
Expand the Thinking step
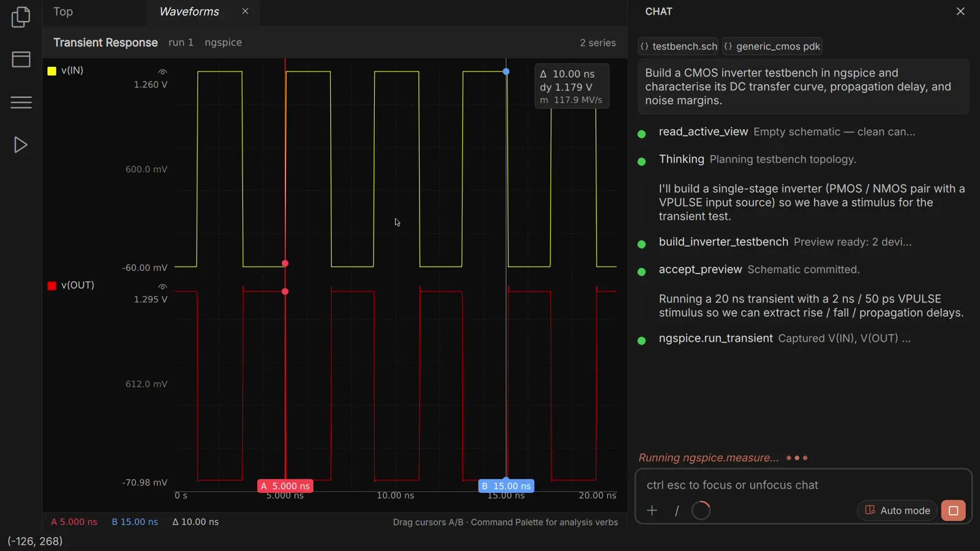coord(758,159)
